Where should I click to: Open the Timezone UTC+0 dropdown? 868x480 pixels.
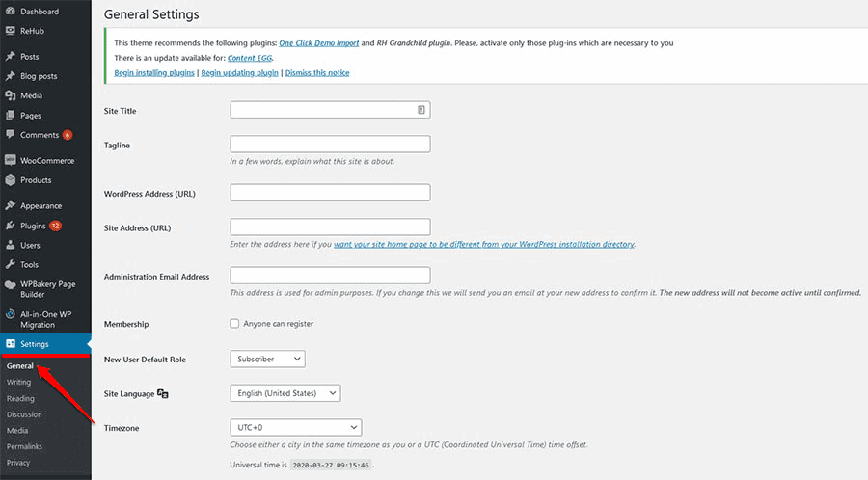coord(296,427)
